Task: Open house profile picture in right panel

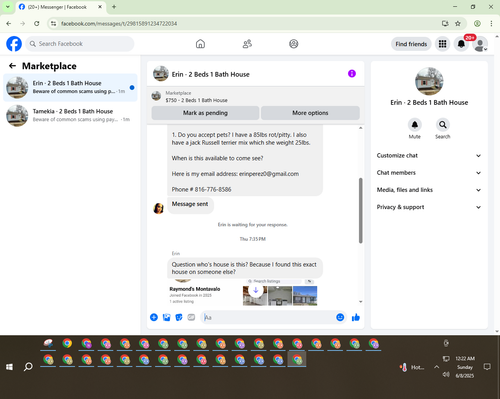Action: [429, 81]
